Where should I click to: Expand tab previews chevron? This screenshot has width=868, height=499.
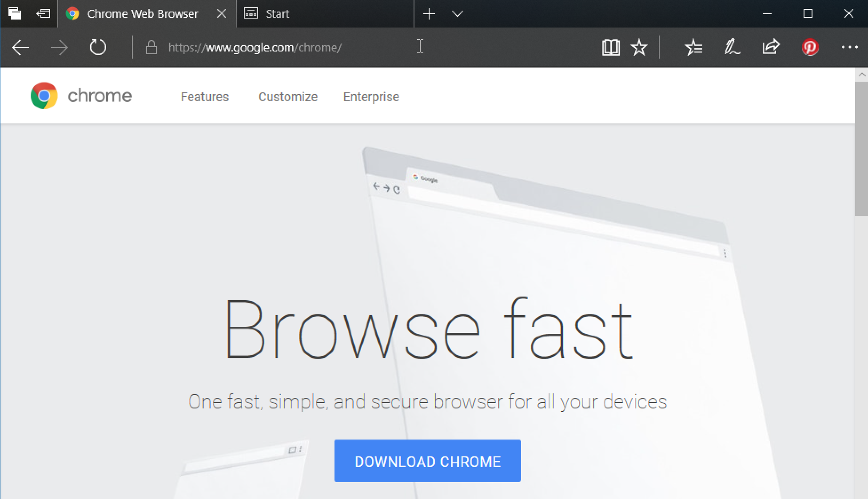tap(457, 14)
